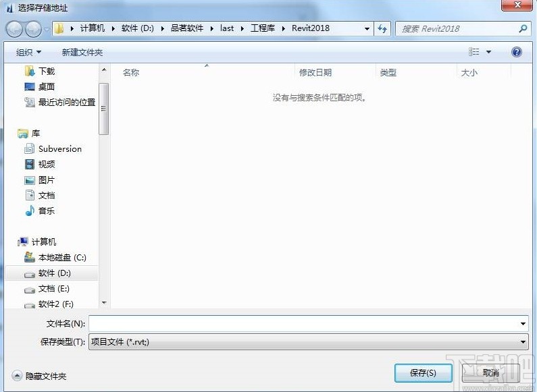537x392 pixels.
Task: Open 软件2 (F:) drive
Action: 56,304
